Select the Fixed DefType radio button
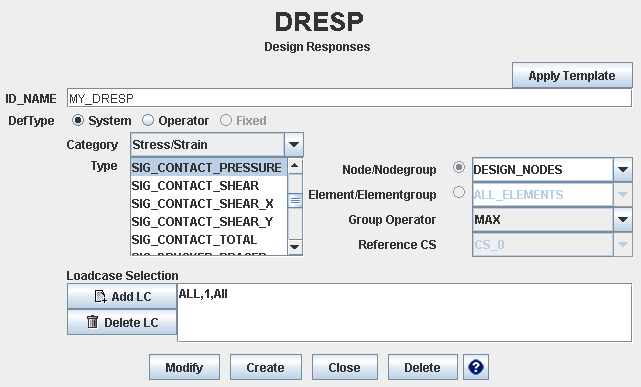 (x=226, y=120)
